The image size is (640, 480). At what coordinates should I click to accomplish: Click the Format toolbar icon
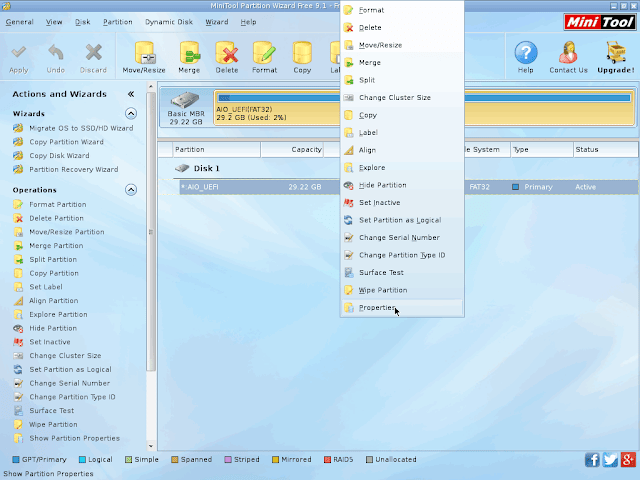tap(264, 53)
